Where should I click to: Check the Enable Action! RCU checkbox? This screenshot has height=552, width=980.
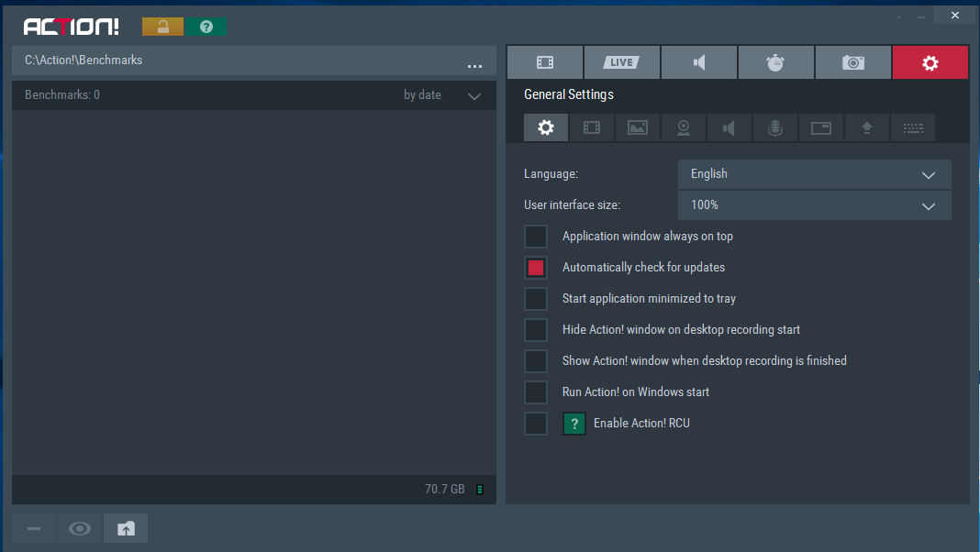tap(536, 424)
